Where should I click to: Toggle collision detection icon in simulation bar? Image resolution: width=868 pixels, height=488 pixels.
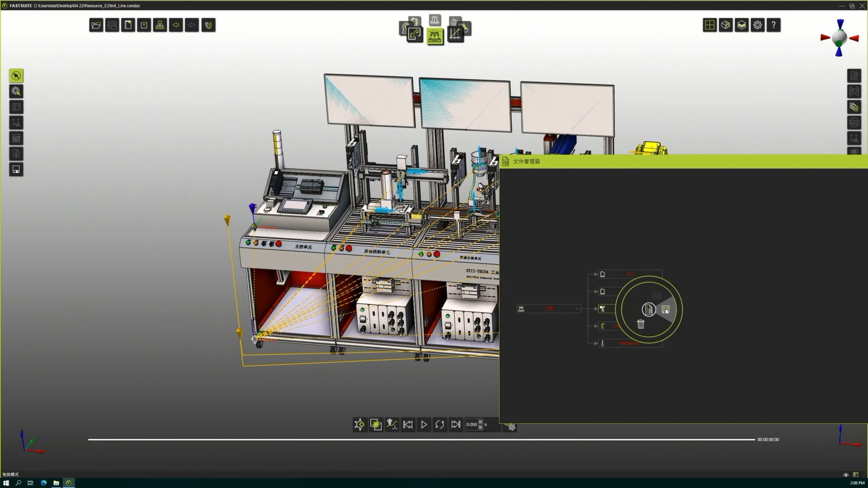376,424
